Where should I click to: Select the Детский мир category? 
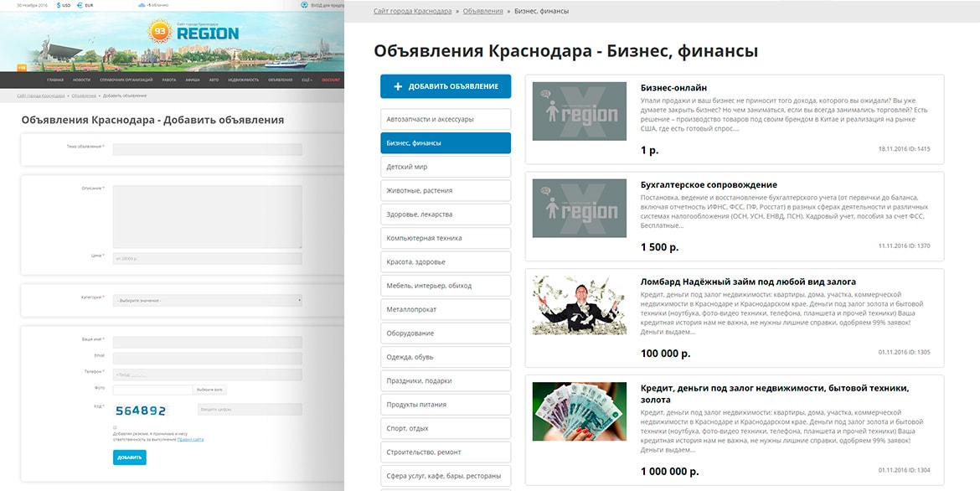(x=445, y=167)
